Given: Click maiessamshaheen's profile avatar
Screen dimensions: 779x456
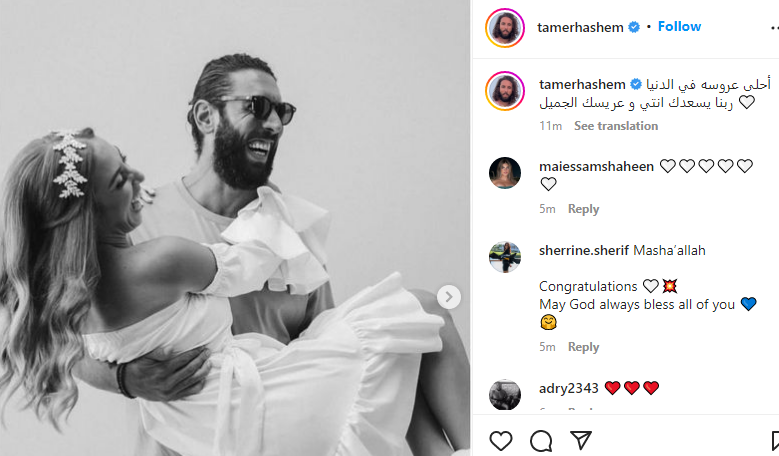Looking at the screenshot, I should (505, 173).
